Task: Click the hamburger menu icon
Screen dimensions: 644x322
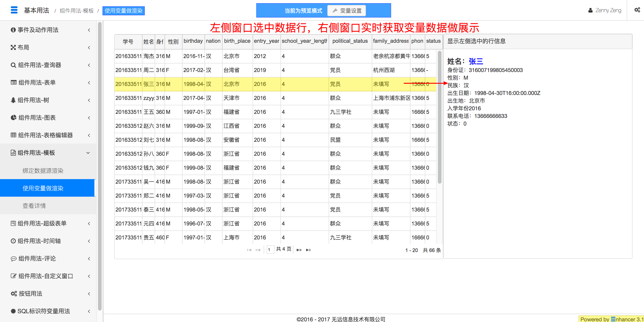Action: (14, 10)
